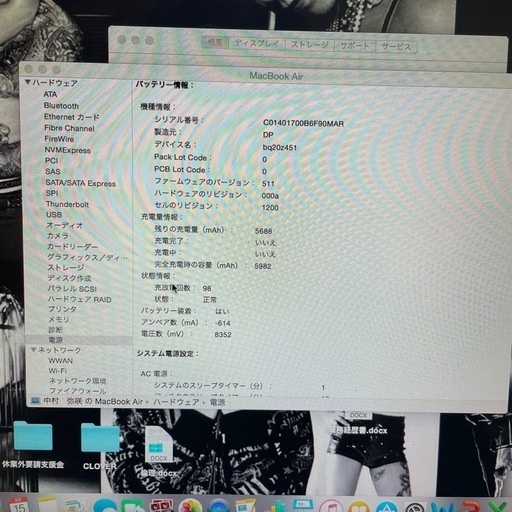Viewport: 512px width, 512px height.
Task: Open the App Store in the Dock
Action: click(x=387, y=506)
